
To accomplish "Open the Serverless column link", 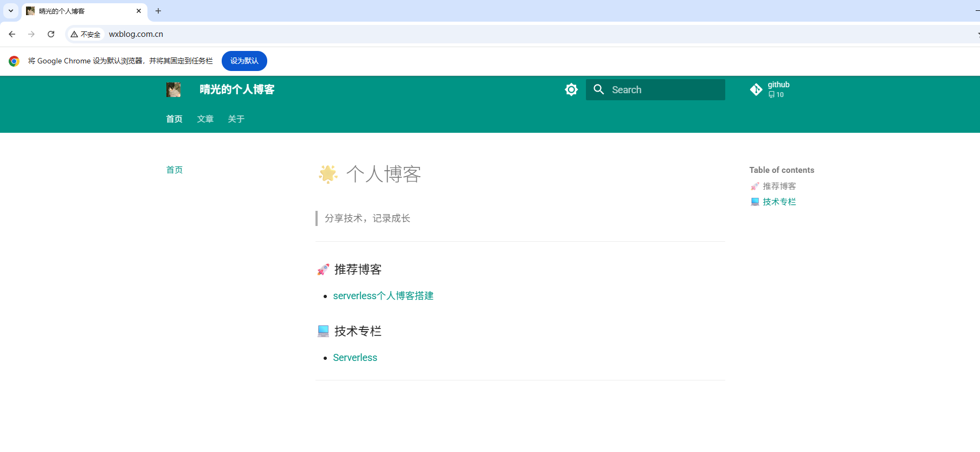I will (354, 358).
